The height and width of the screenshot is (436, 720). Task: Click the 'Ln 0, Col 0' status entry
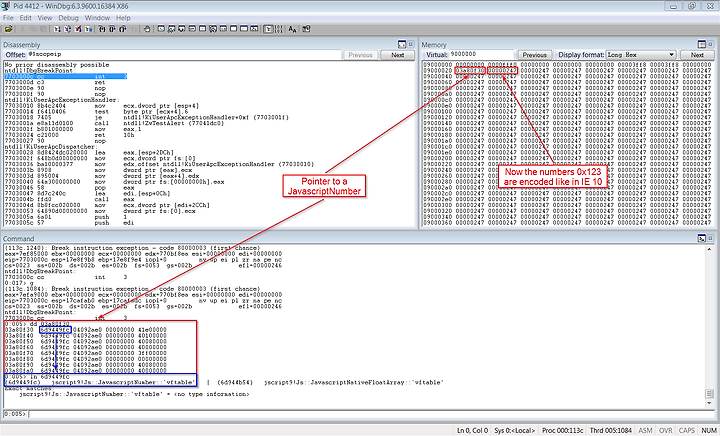(472, 430)
